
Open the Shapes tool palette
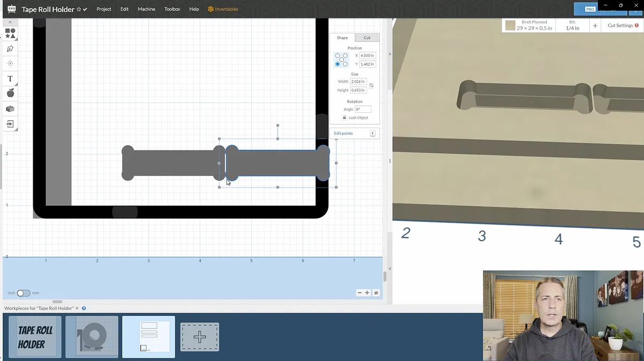coord(10,33)
